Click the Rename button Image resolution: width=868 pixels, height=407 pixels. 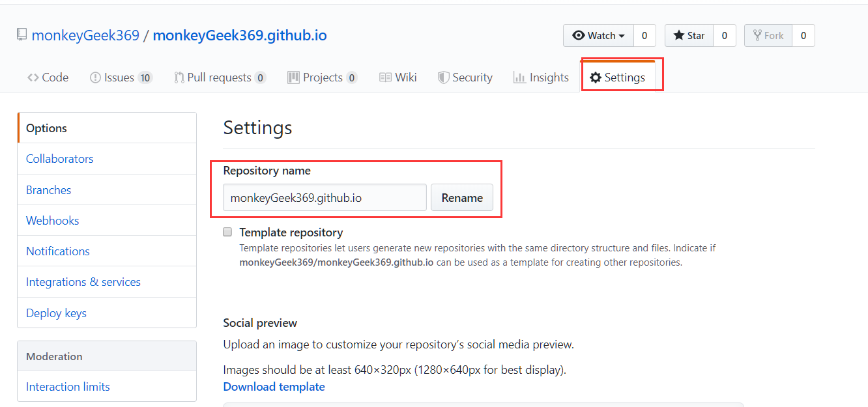click(462, 197)
